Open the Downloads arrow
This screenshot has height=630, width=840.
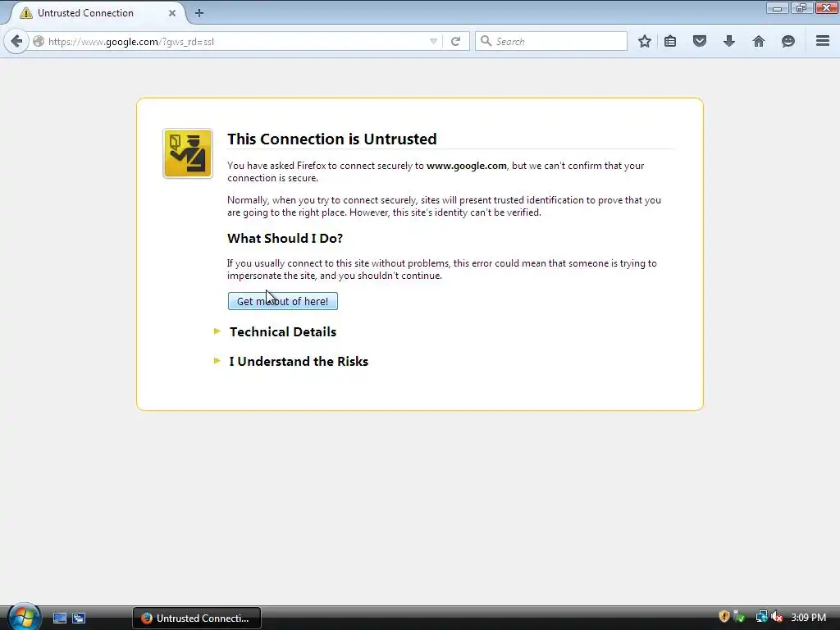(x=729, y=41)
